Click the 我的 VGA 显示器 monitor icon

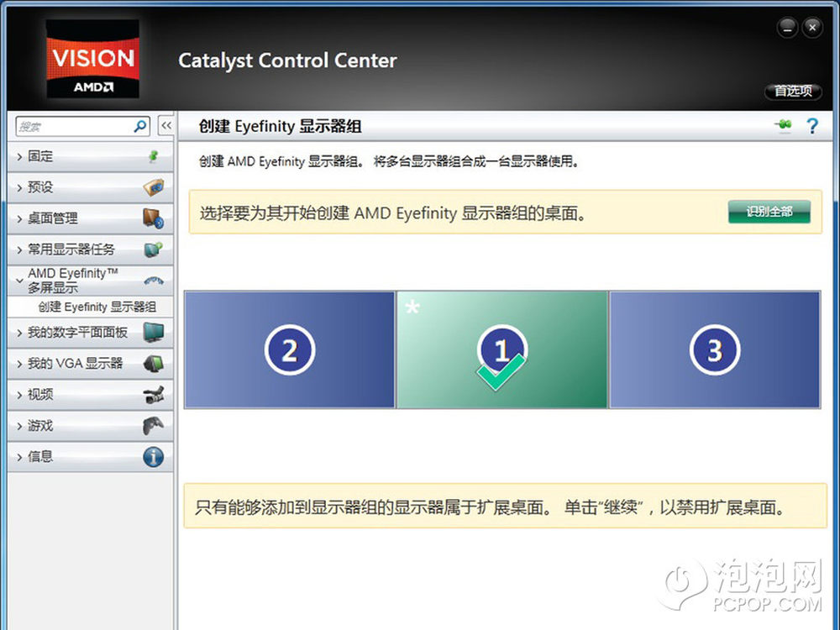(x=154, y=364)
